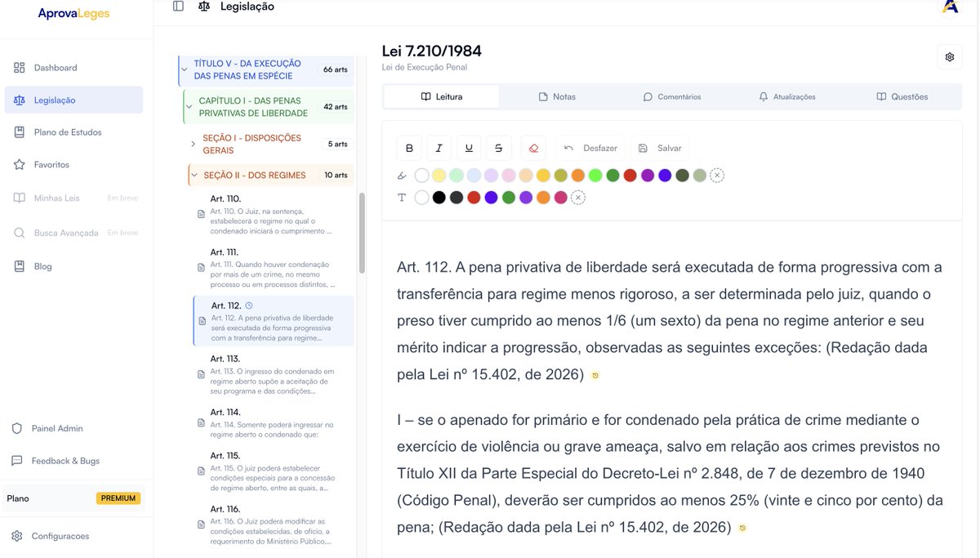Click the document icon of Art. 110.
This screenshot has height=558, width=980.
(201, 214)
